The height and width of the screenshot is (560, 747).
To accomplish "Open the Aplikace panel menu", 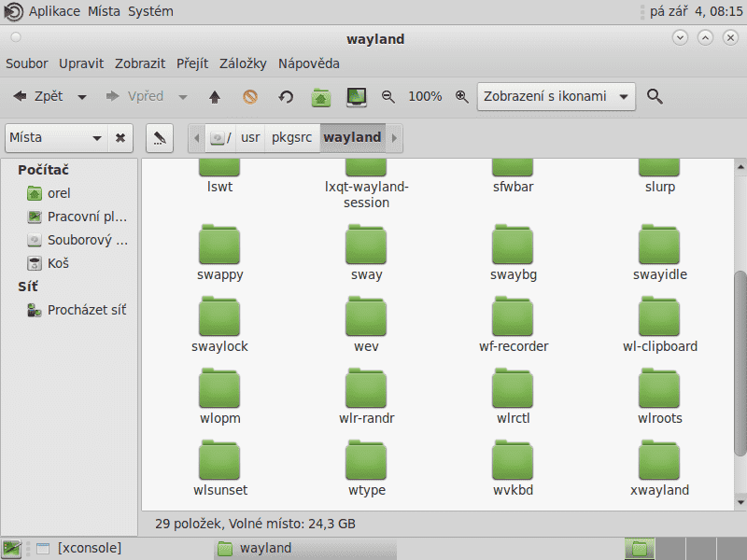I will coord(54,11).
